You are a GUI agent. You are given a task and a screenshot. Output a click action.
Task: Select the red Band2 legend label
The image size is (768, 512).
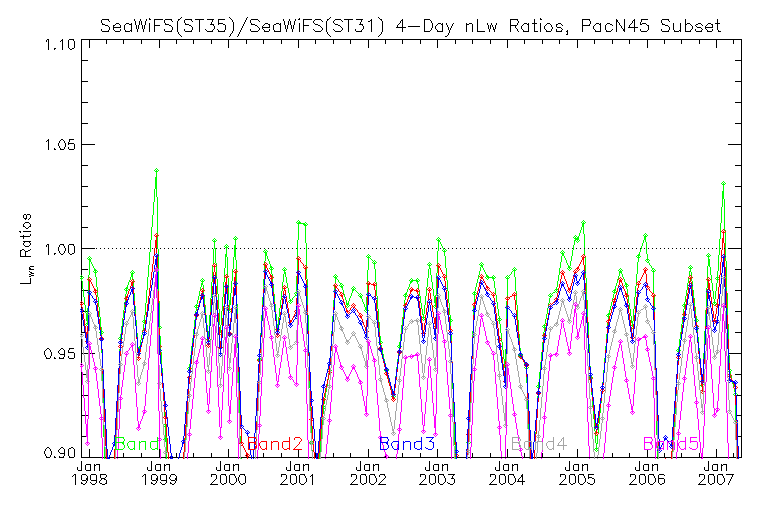point(275,444)
